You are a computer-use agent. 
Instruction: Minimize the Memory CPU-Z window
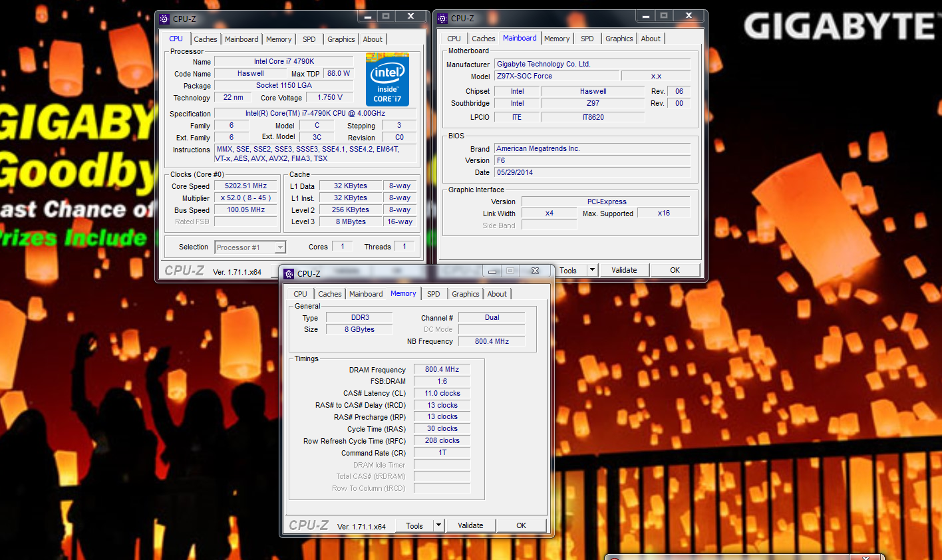492,271
